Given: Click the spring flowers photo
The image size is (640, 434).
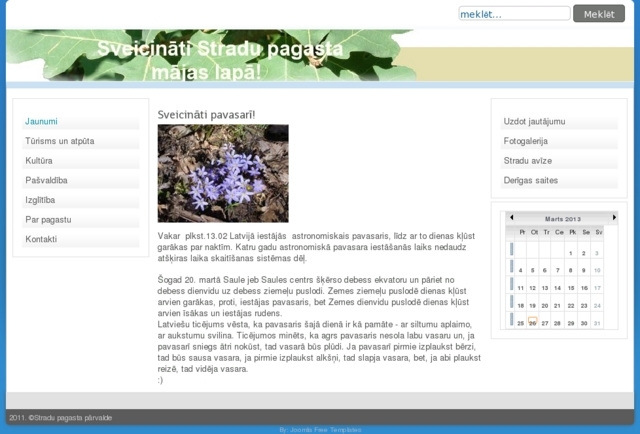Looking at the screenshot, I should [x=223, y=173].
